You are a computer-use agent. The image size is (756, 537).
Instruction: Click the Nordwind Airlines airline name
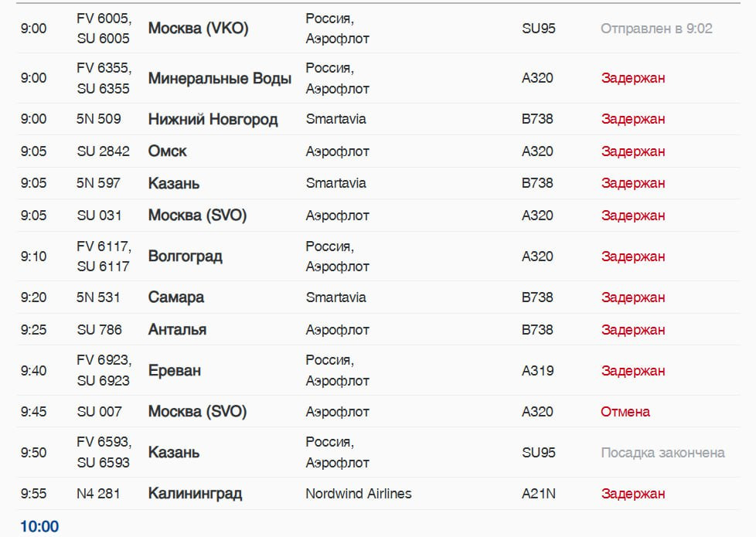pos(358,494)
